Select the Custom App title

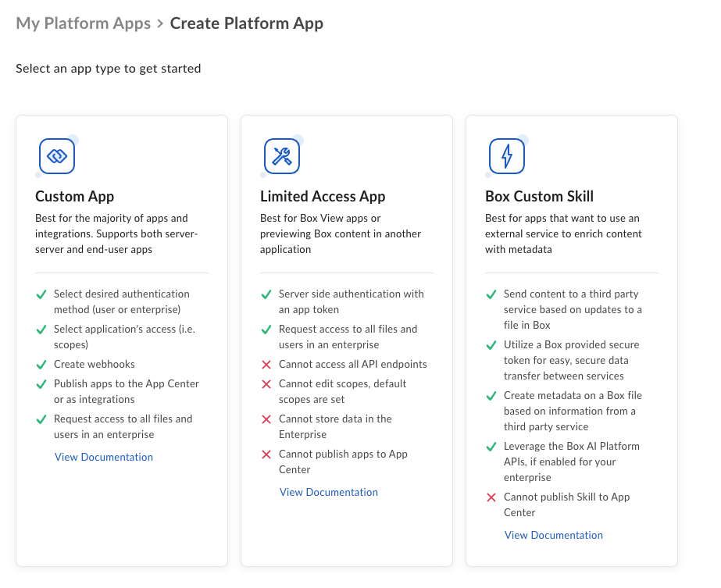tap(74, 196)
